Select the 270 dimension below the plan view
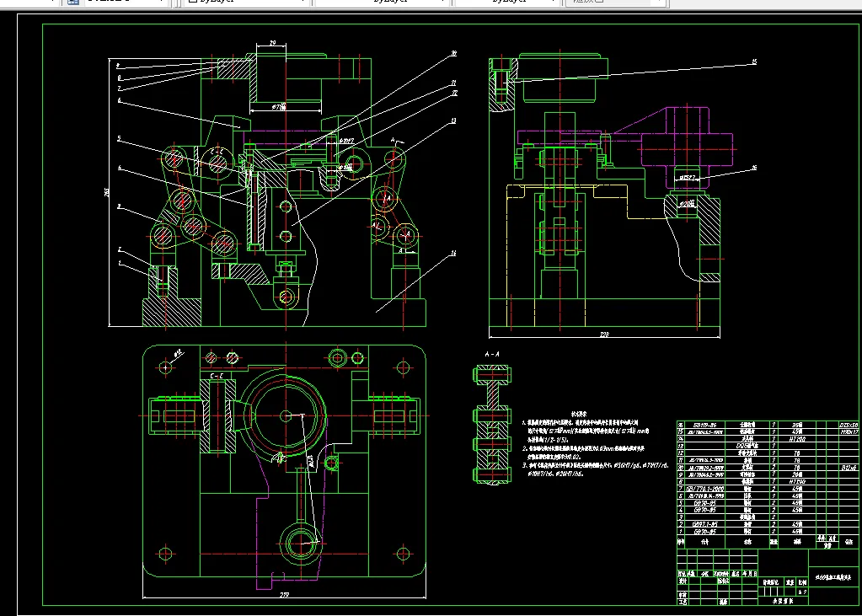Image resolution: width=862 pixels, height=616 pixels. click(x=284, y=595)
